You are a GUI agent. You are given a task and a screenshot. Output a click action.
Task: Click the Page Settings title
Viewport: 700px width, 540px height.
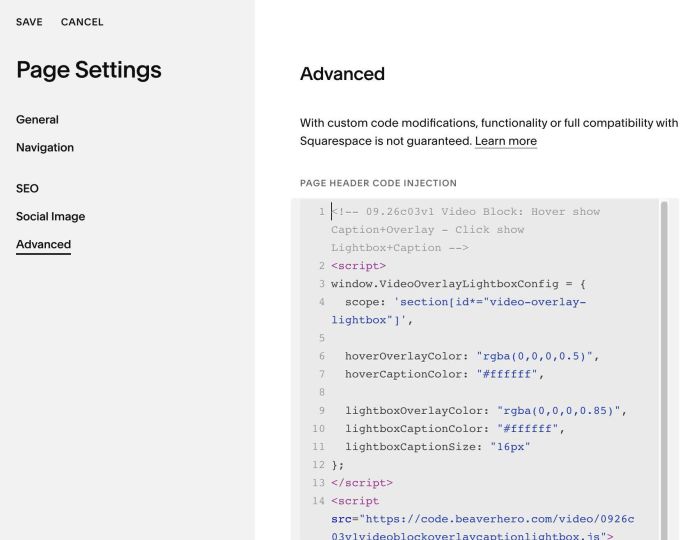[x=89, y=70]
